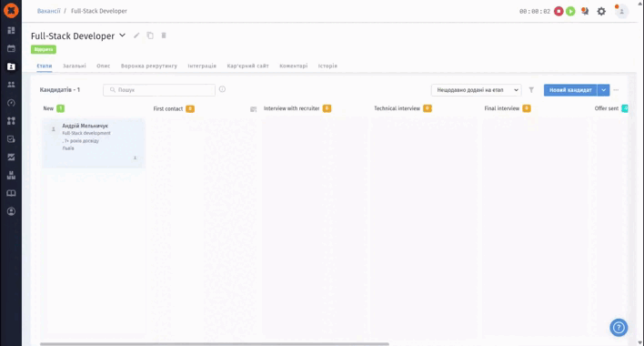Open the candidates people icon in the sidebar
644x346 pixels.
coord(11,85)
